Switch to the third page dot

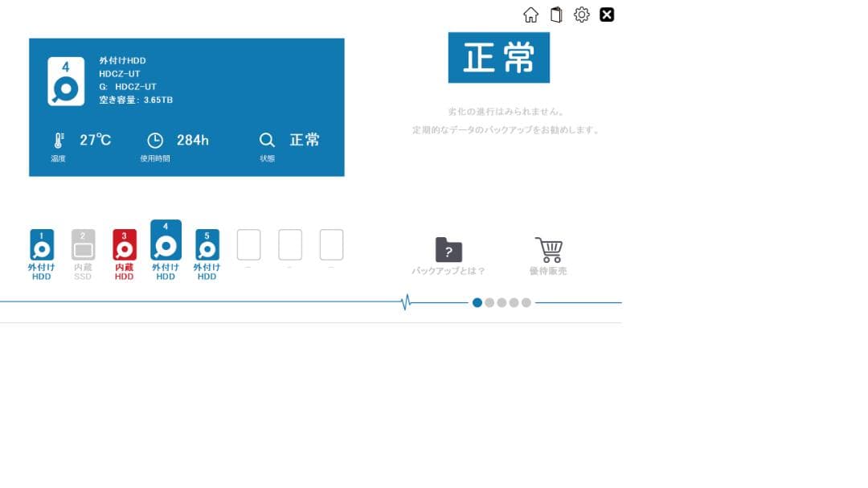pos(502,303)
